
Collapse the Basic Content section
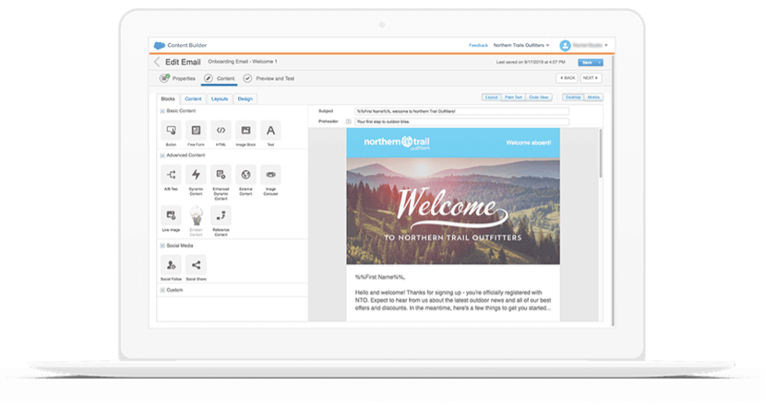163,112
